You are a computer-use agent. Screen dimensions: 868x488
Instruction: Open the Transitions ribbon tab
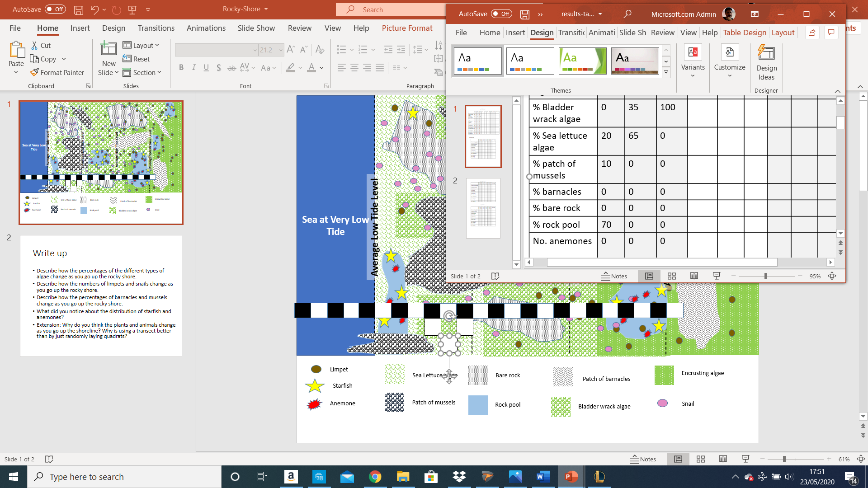click(156, 28)
